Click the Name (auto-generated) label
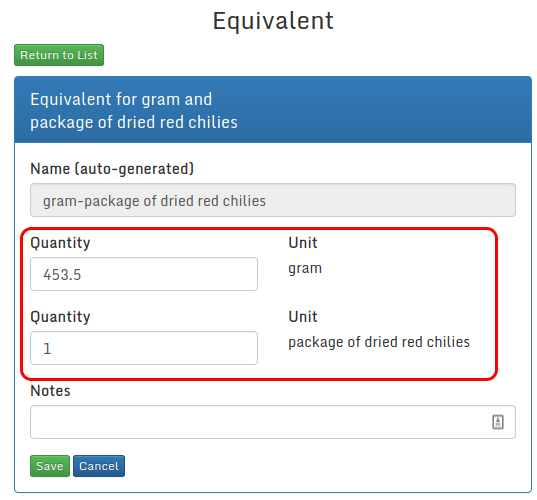537x500 pixels. pyautogui.click(x=112, y=169)
